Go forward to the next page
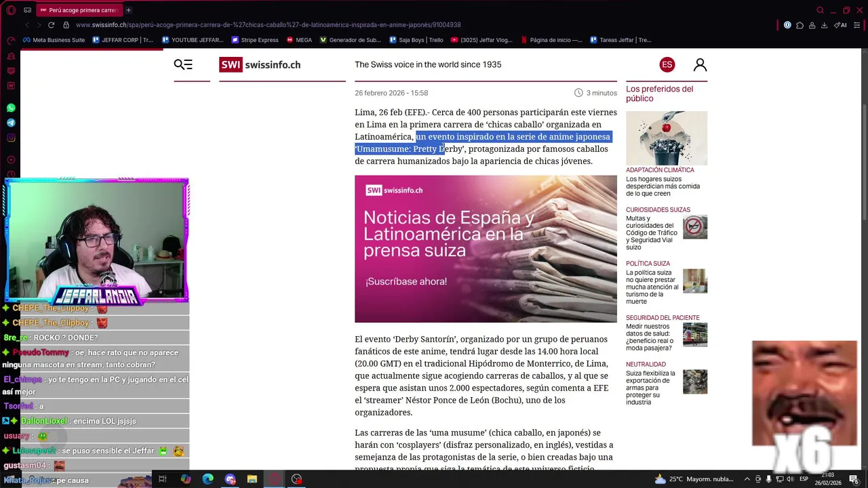 [x=39, y=25]
